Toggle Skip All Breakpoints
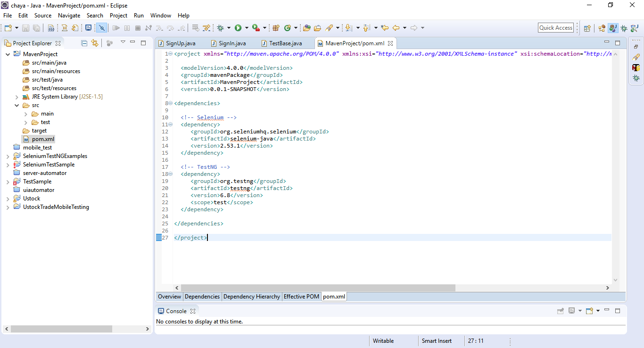Screen dimensions: 644x348 (x=102, y=28)
